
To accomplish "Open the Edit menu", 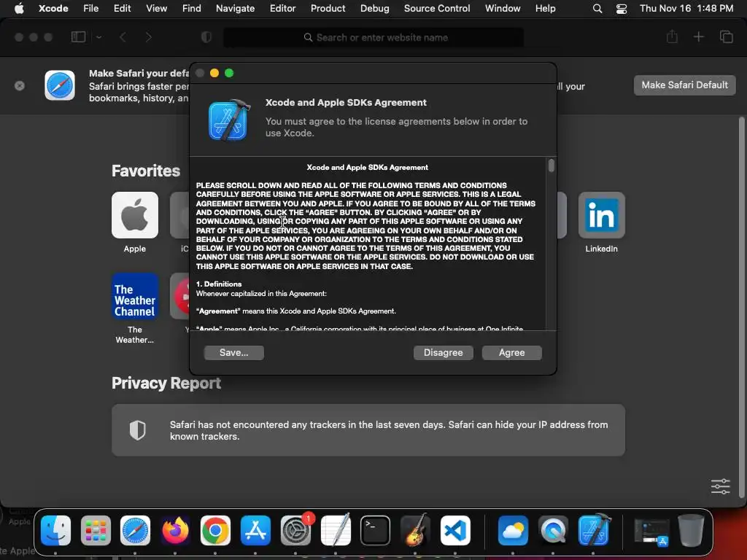I will point(122,8).
